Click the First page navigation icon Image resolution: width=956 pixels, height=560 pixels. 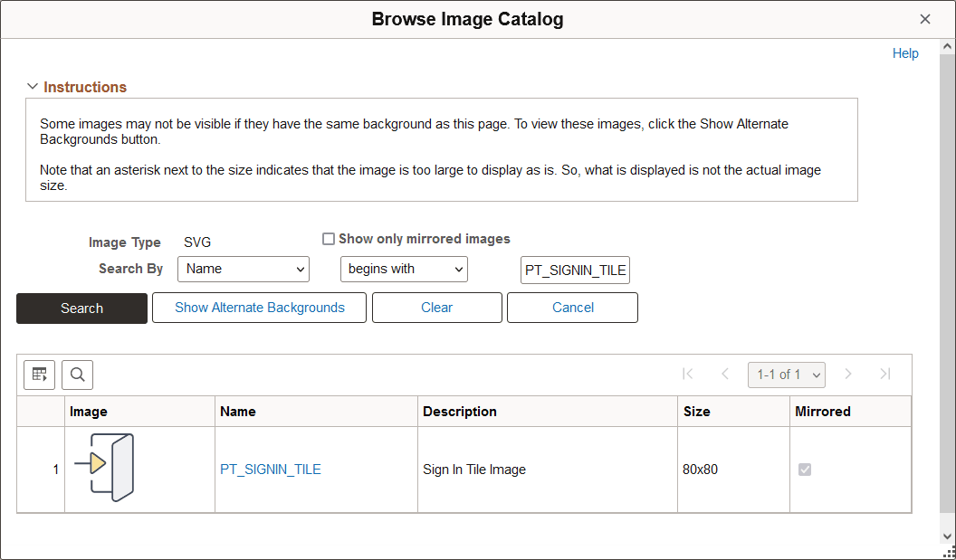point(688,374)
